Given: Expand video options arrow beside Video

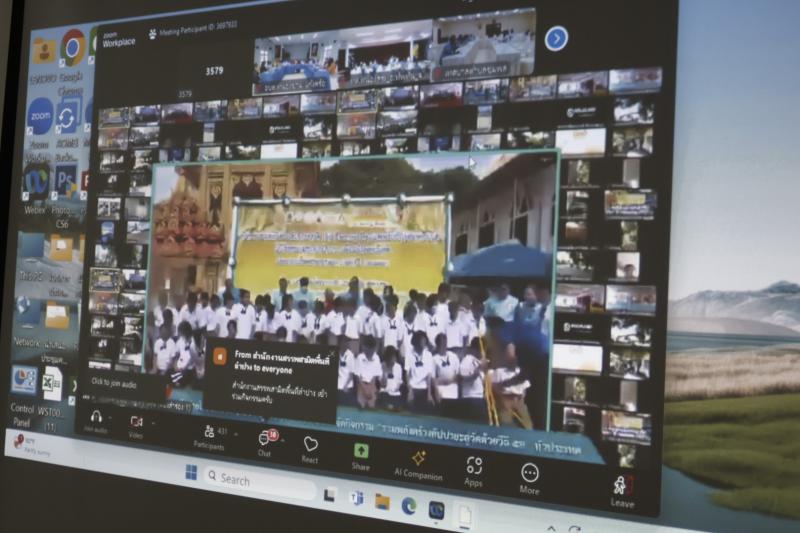Looking at the screenshot, I should 154,423.
